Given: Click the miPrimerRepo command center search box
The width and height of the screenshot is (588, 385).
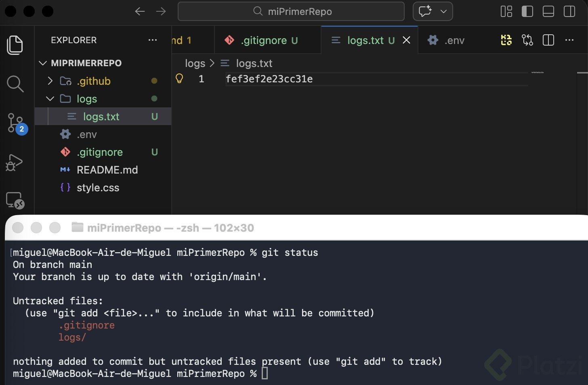Looking at the screenshot, I should pos(291,11).
